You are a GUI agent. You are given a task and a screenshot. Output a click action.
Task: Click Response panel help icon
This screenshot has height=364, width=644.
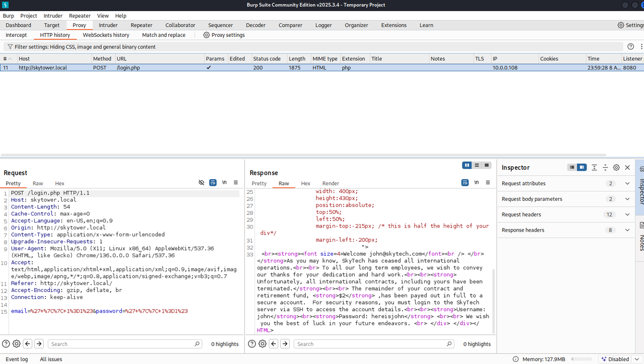(252, 344)
